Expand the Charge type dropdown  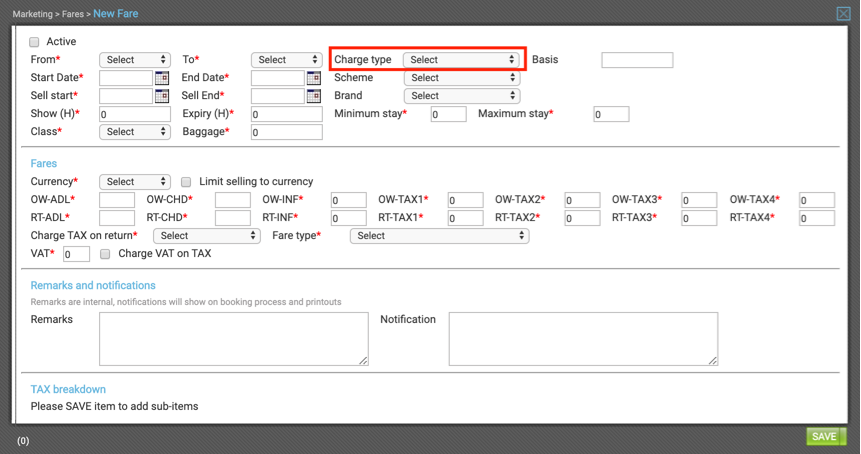tap(461, 60)
